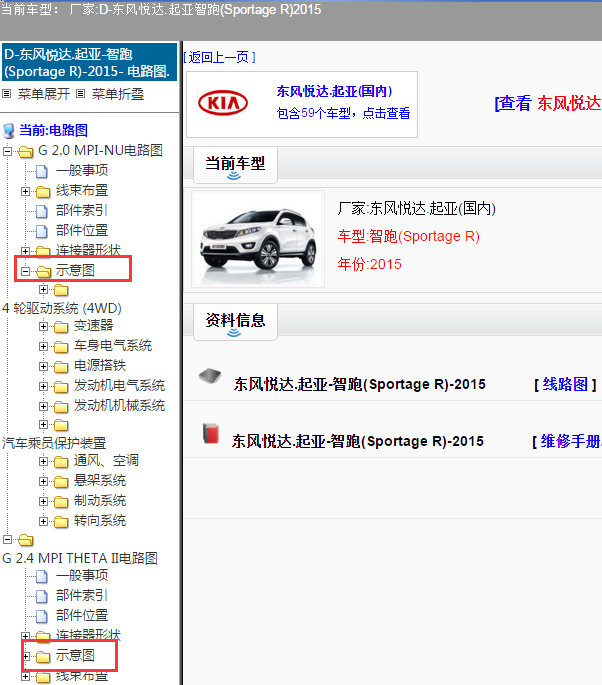Select G 2.4 MPI THETA Ⅱ电路图 item
Viewport: 602px width, 685px height.
(x=80, y=558)
